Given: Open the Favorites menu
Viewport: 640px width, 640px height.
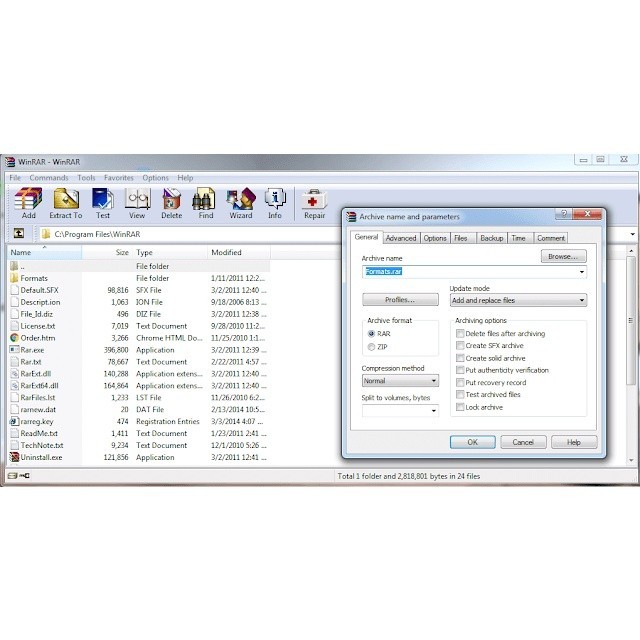Looking at the screenshot, I should [118, 178].
